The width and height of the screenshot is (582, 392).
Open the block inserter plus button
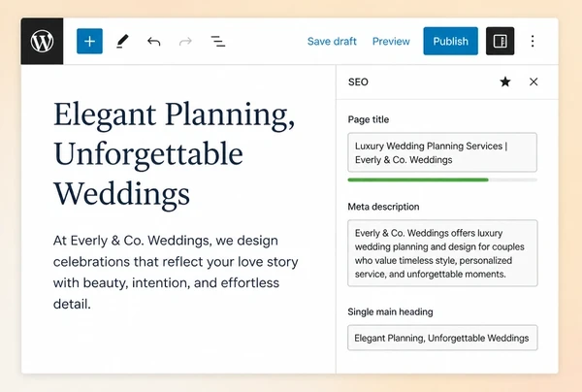click(x=89, y=41)
